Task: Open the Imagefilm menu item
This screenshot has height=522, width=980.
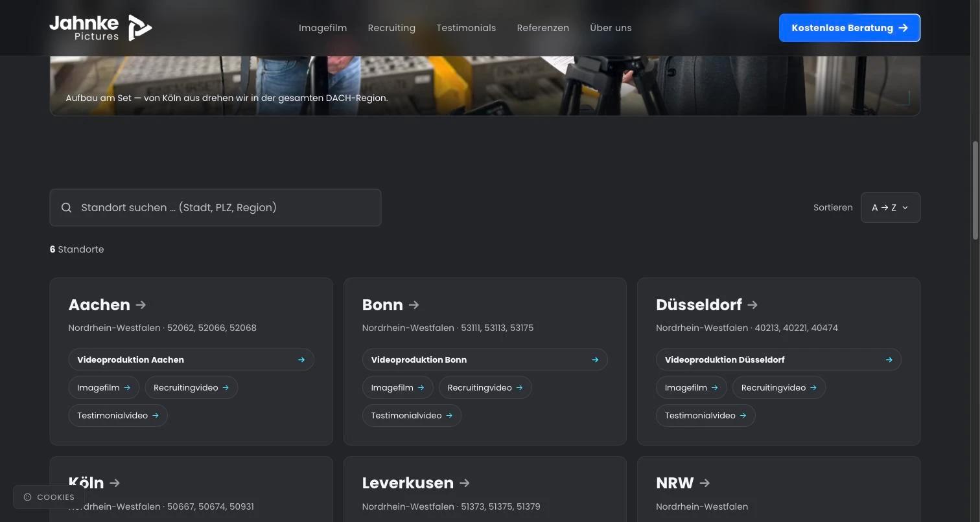Action: coord(323,28)
